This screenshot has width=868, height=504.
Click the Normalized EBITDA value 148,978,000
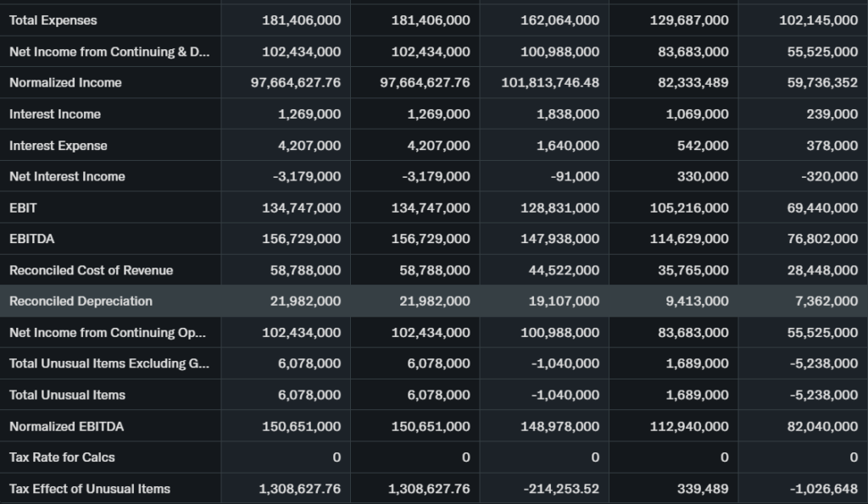point(559,426)
